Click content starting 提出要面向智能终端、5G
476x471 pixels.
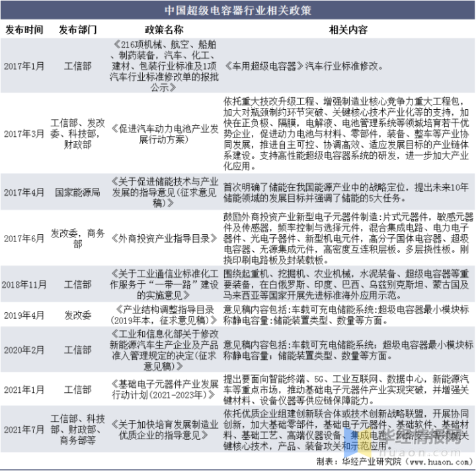click(x=346, y=390)
